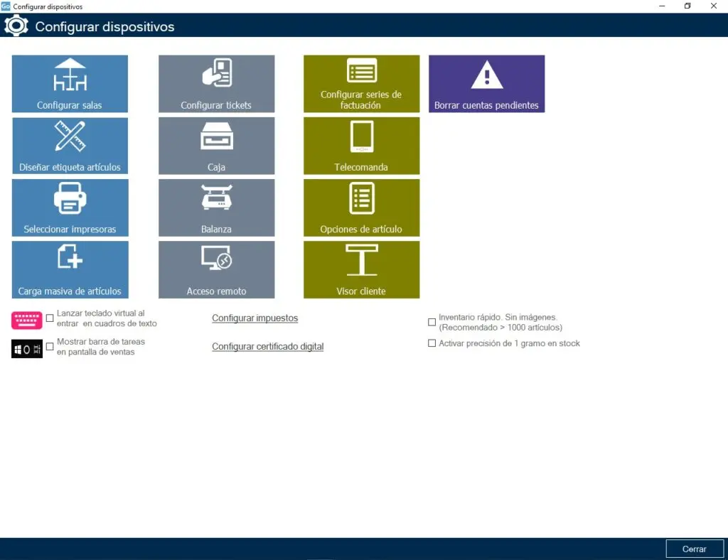This screenshot has height=560, width=728.
Task: Minimize the Configurar dispositivos window
Action: click(662, 6)
